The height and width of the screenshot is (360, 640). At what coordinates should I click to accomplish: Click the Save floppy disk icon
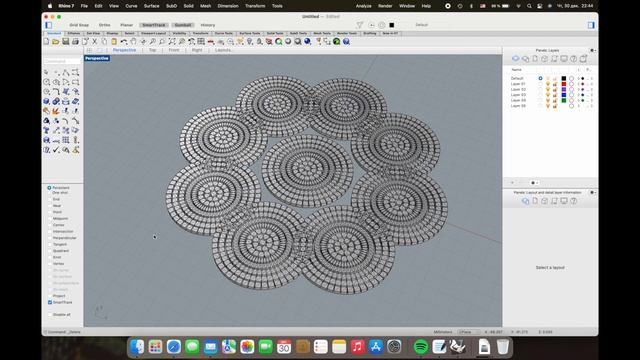(65, 42)
